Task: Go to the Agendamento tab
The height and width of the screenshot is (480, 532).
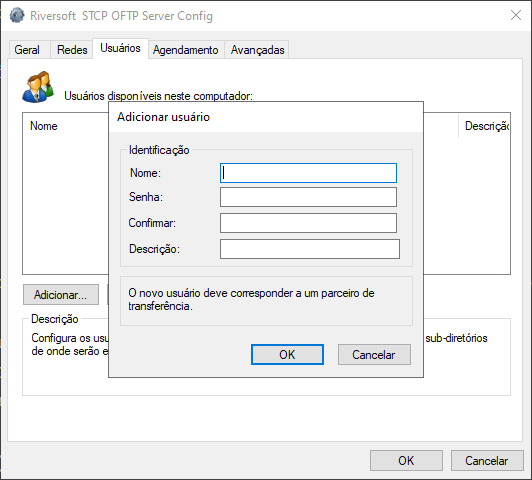Action: coord(186,50)
